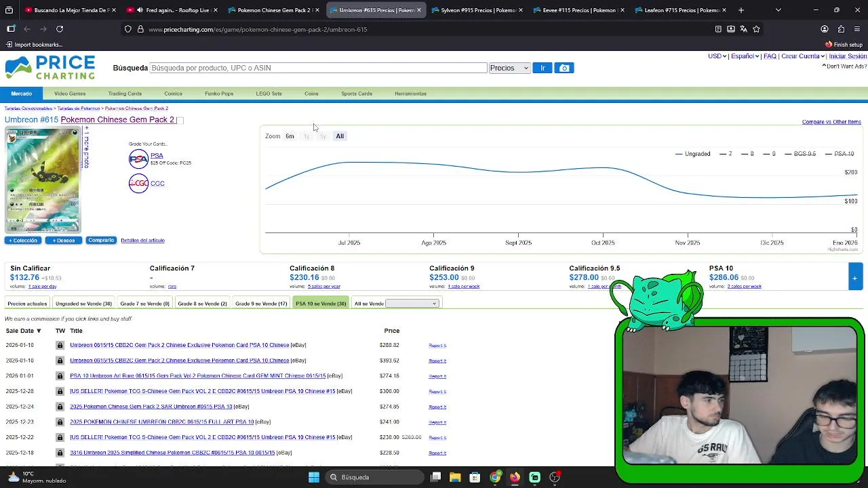
Task: Toggle the PSA 10 series in chart legend
Action: [840, 154]
